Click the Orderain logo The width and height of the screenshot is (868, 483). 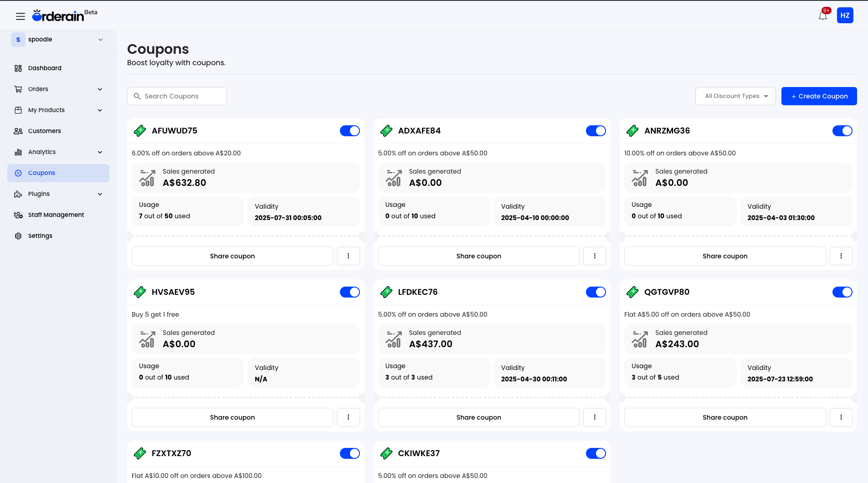click(64, 15)
